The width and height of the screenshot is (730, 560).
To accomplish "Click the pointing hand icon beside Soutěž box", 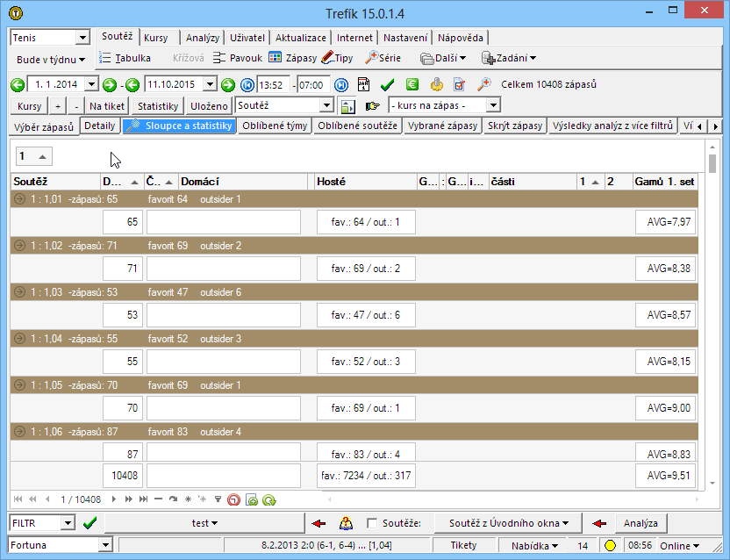I will [373, 106].
